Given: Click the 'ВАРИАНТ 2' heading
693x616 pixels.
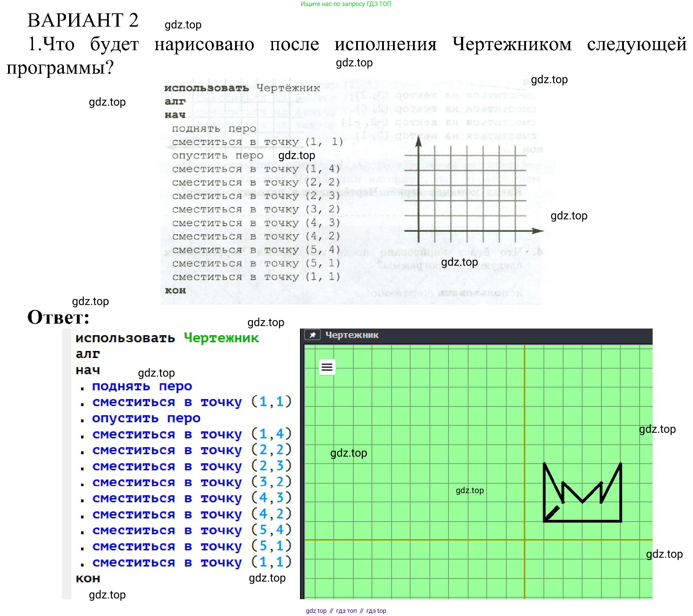Looking at the screenshot, I should [83, 20].
